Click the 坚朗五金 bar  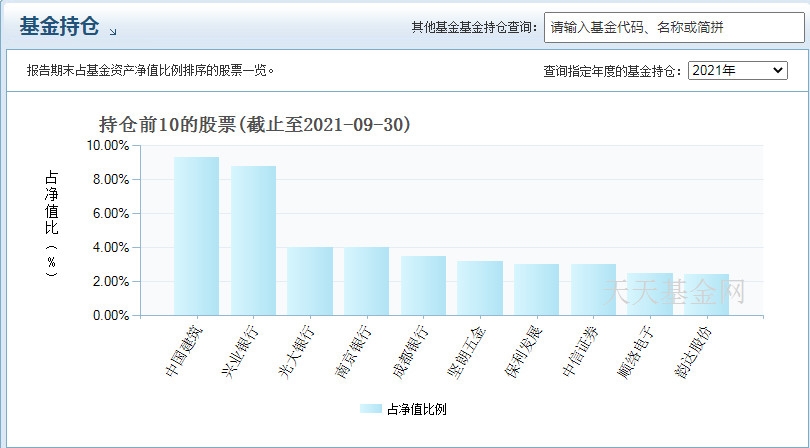480,288
